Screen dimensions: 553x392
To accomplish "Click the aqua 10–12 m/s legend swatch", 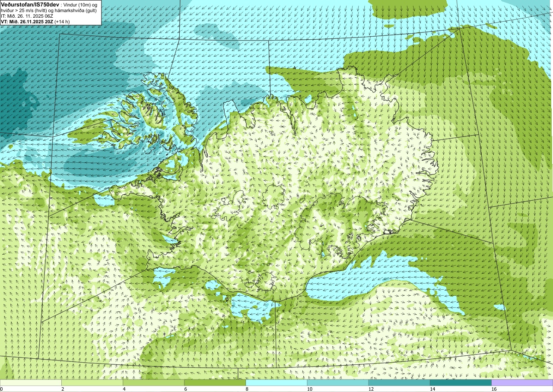I will point(338,383).
